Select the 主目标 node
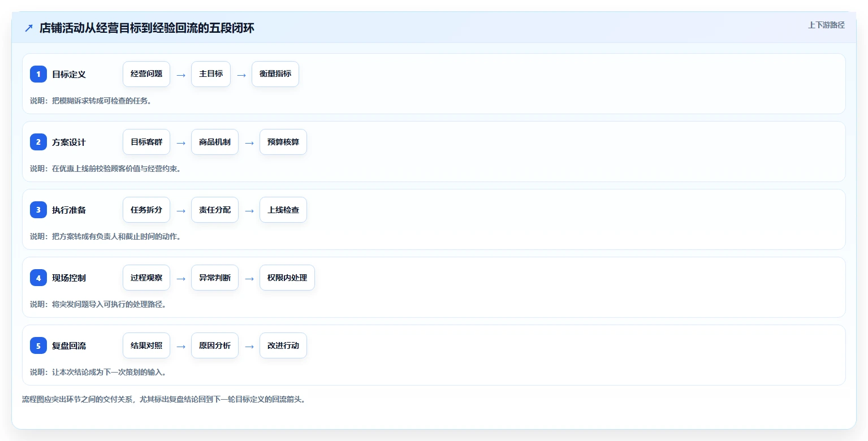This screenshot has height=441, width=868. pyautogui.click(x=211, y=74)
